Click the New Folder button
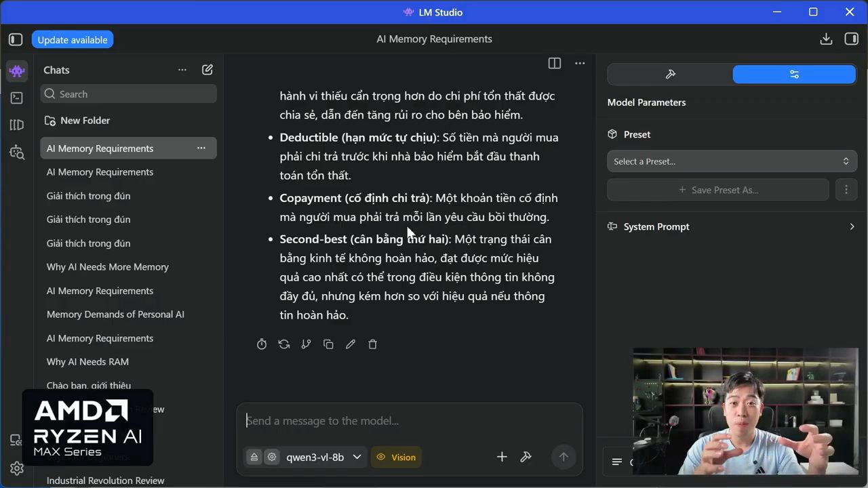The width and height of the screenshot is (868, 488). click(x=77, y=121)
